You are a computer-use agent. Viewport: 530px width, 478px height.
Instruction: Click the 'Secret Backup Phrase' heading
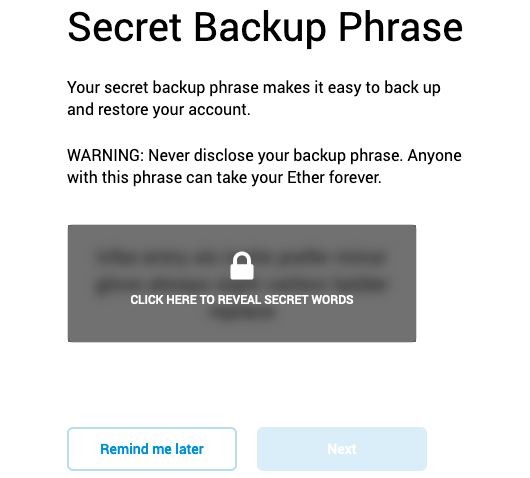pos(265,28)
